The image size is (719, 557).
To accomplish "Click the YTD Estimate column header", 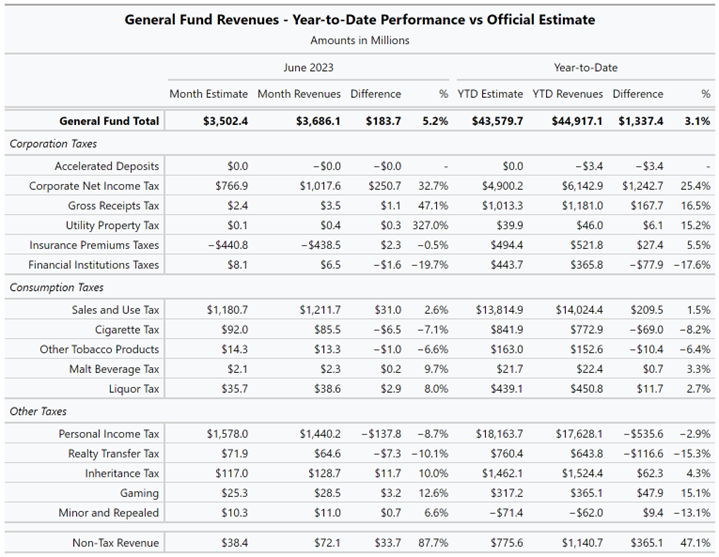I will (490, 94).
